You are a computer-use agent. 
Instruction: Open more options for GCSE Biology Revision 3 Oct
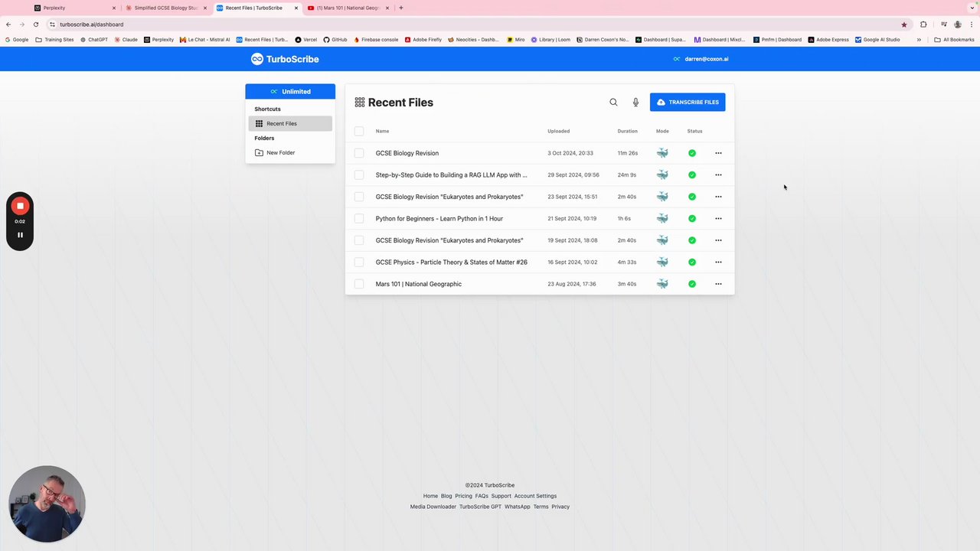coord(718,153)
